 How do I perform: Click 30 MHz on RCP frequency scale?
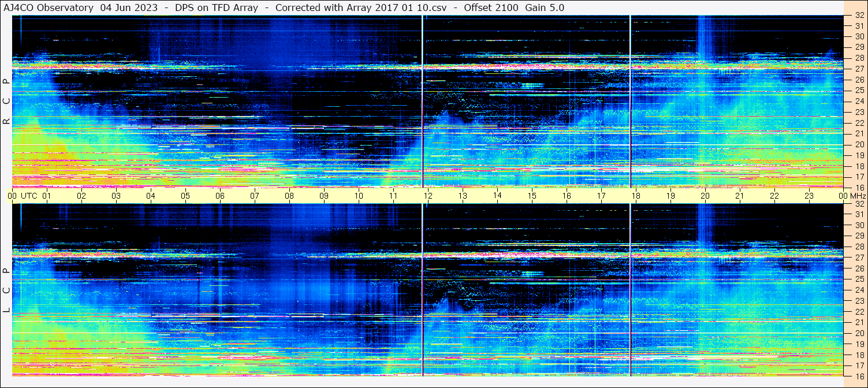[x=859, y=36]
